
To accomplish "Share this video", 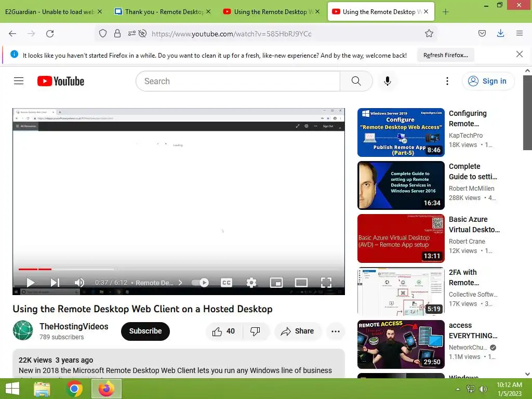I will click(x=298, y=331).
